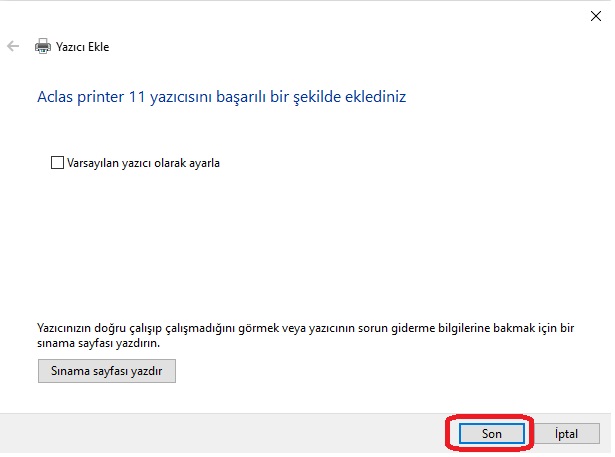
Task: Click the Varsayılan yazıcı olarak ayarla label
Action: (x=142, y=162)
